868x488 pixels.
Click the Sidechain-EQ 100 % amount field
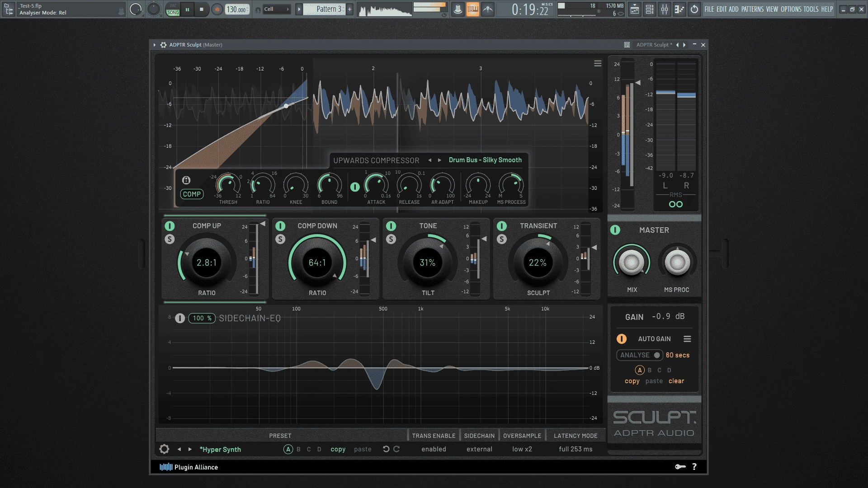(202, 318)
